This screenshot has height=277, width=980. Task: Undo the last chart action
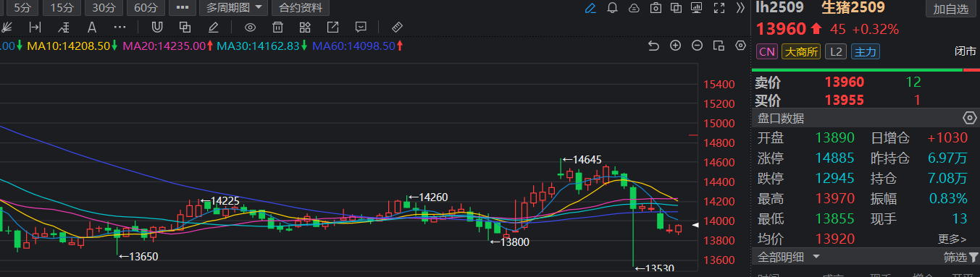(x=653, y=46)
